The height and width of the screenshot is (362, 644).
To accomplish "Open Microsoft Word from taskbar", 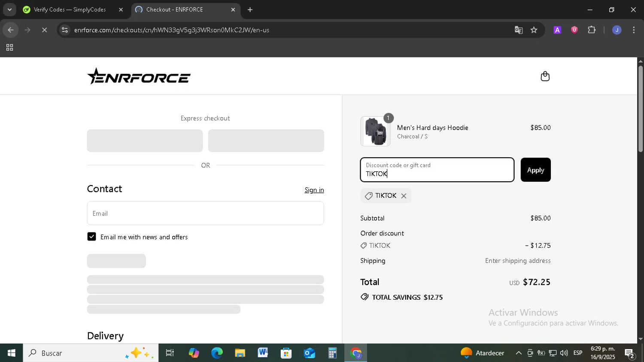I will coord(263,353).
